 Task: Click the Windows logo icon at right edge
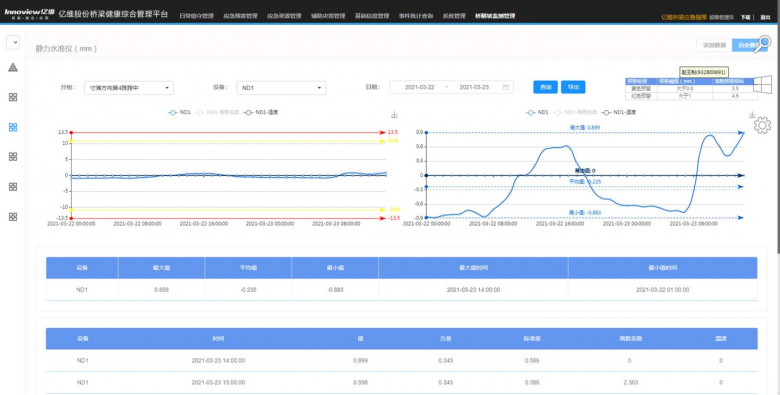[x=762, y=85]
